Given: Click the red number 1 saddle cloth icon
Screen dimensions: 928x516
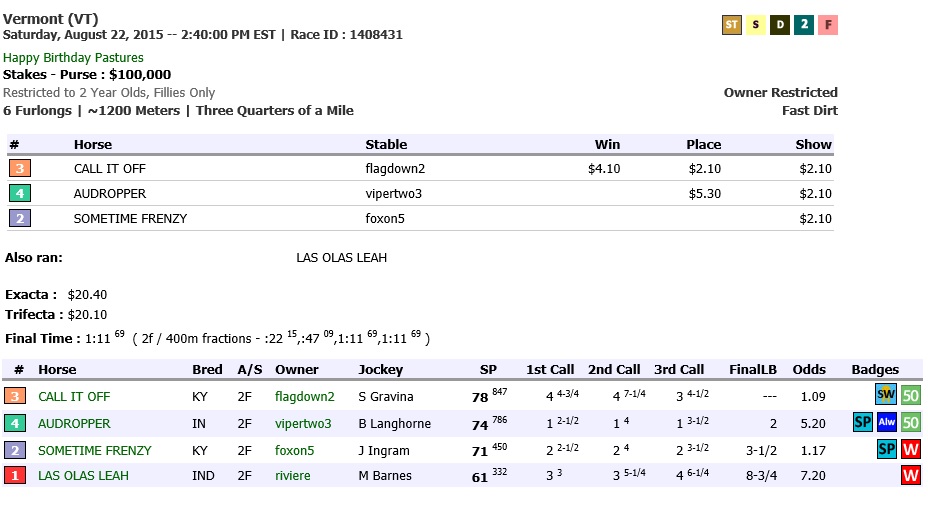Looking at the screenshot, I should tap(15, 476).
